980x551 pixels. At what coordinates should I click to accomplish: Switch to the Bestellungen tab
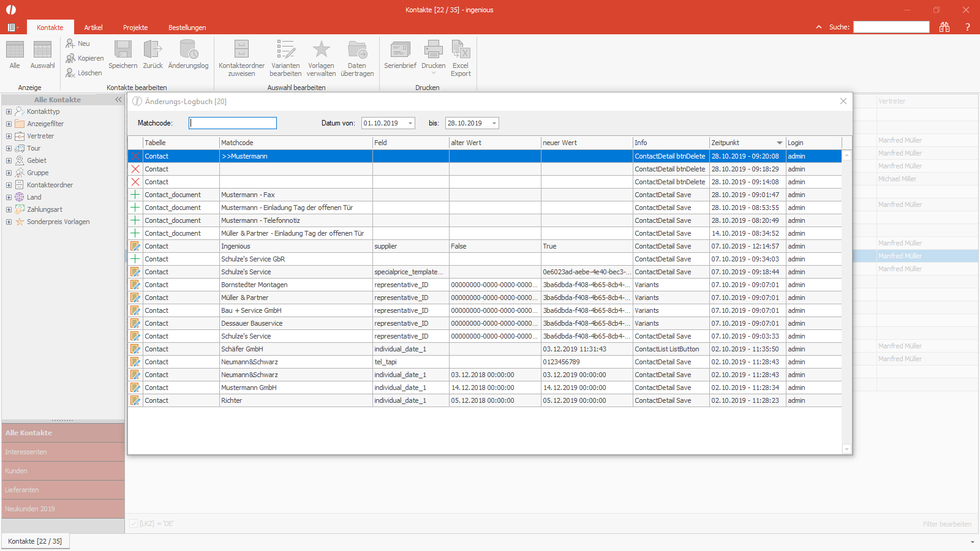pyautogui.click(x=187, y=28)
